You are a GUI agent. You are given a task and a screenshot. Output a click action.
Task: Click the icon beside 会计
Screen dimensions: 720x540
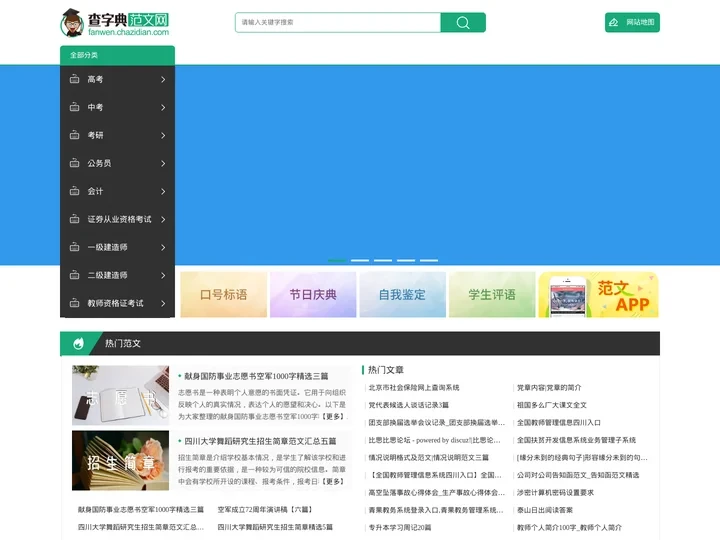pyautogui.click(x=74, y=191)
